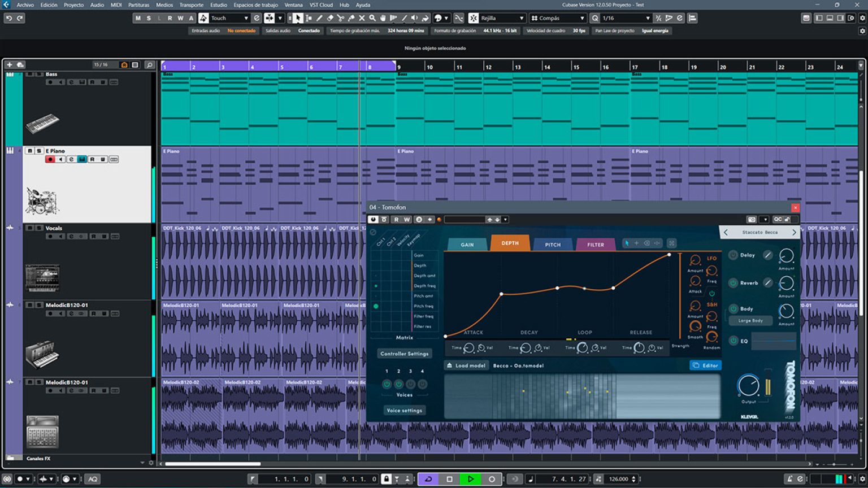The width and height of the screenshot is (868, 488).
Task: Switch to the GAIN tab in Tomofon
Action: click(x=467, y=245)
